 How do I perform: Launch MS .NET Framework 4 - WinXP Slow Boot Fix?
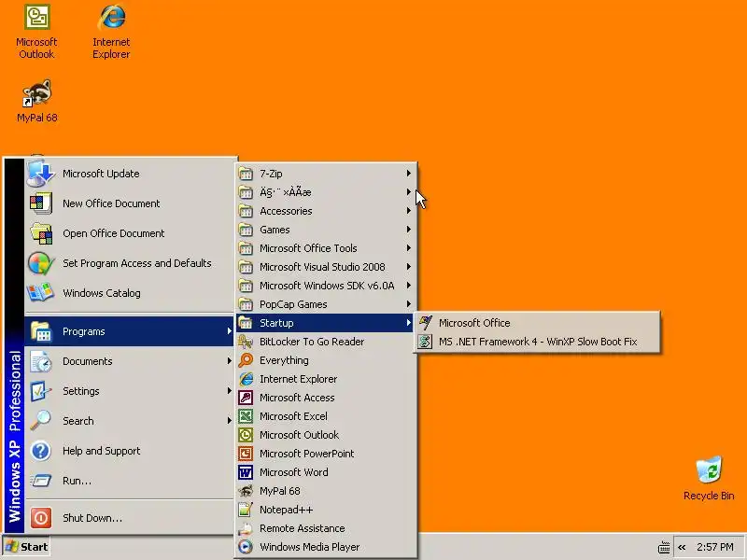tap(538, 342)
